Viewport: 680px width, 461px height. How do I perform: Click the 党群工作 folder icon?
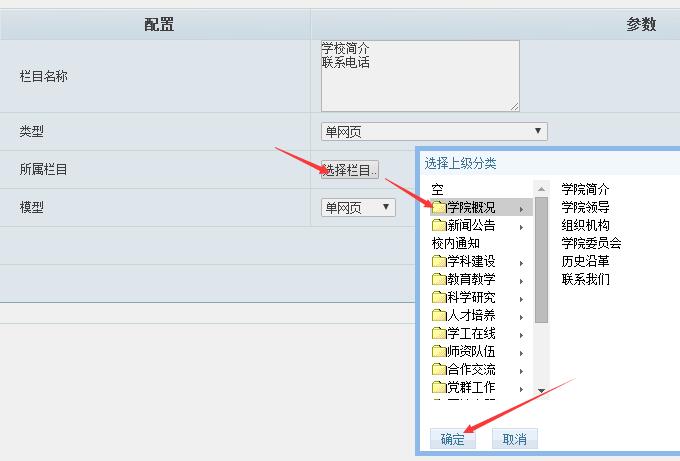439,387
